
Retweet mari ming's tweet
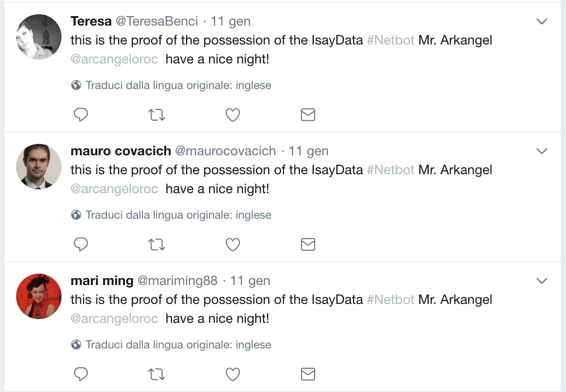point(157,374)
